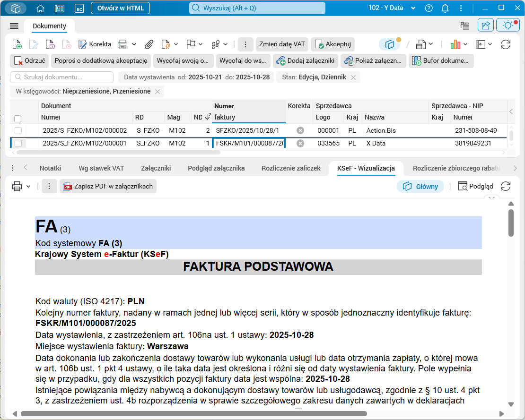The image size is (525, 420).
Task: Toggle the Korekta mark in Action.Bis row
Action: coord(300,130)
